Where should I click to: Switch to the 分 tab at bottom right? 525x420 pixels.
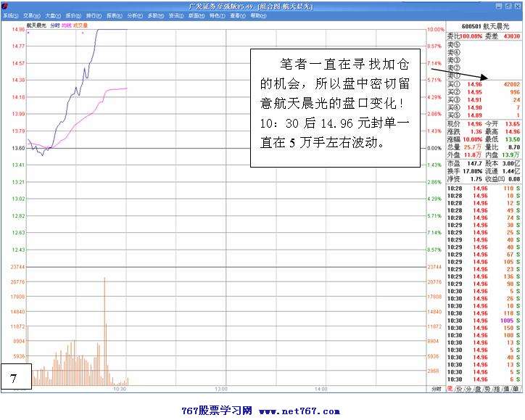[470, 390]
